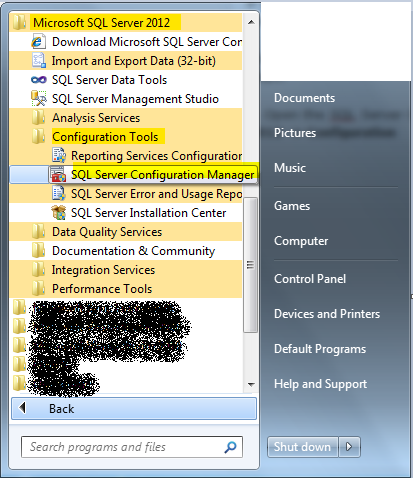Open Microsoft SQL Server 2012 folder entry
The image size is (413, 478).
click(126, 23)
